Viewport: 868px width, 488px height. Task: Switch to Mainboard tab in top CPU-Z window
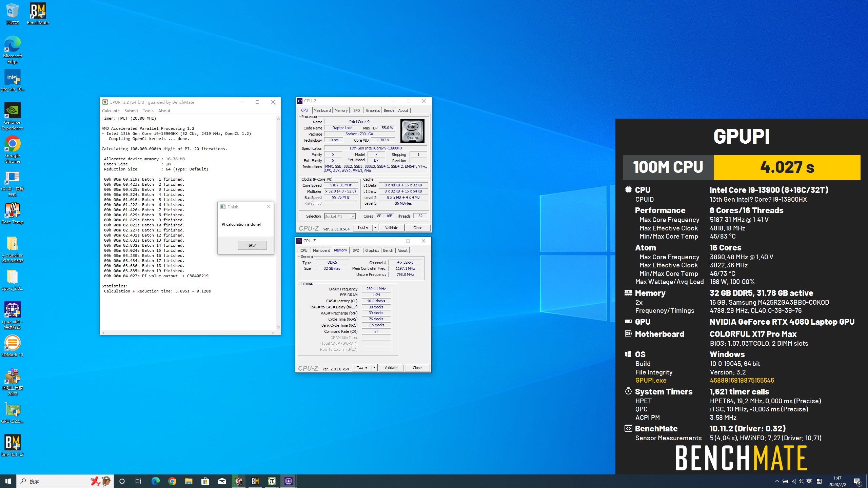(x=322, y=110)
